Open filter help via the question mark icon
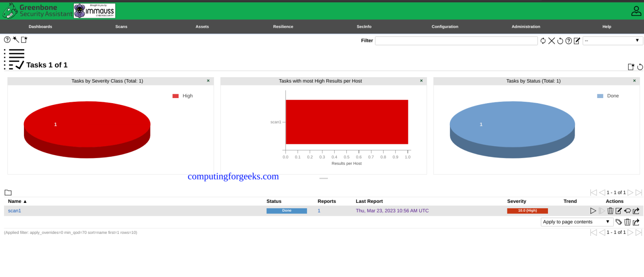Image resolution: width=644 pixels, height=277 pixels. click(x=569, y=41)
